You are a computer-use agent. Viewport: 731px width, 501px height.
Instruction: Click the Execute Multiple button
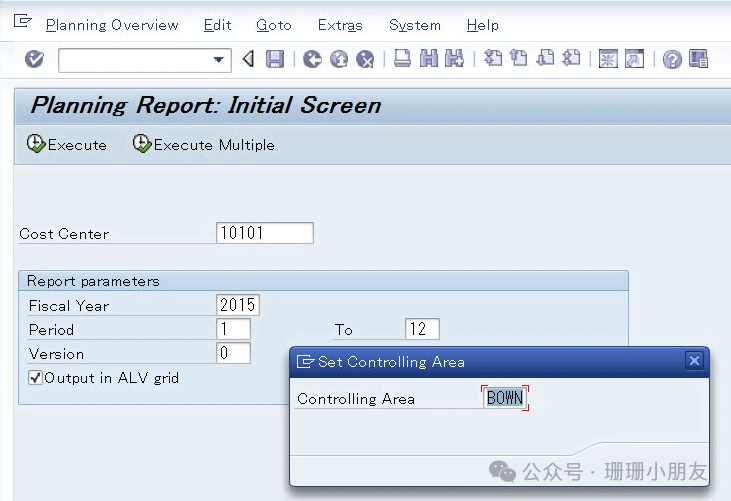204,144
